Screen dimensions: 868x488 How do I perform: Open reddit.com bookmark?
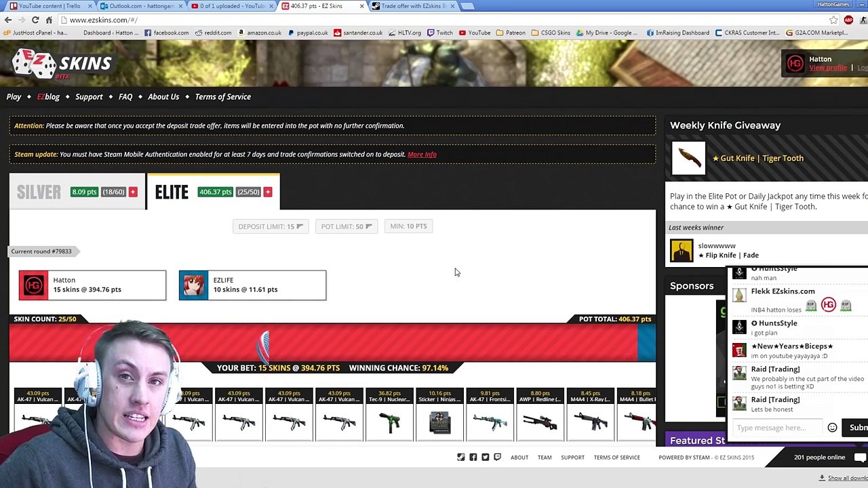pyautogui.click(x=212, y=33)
